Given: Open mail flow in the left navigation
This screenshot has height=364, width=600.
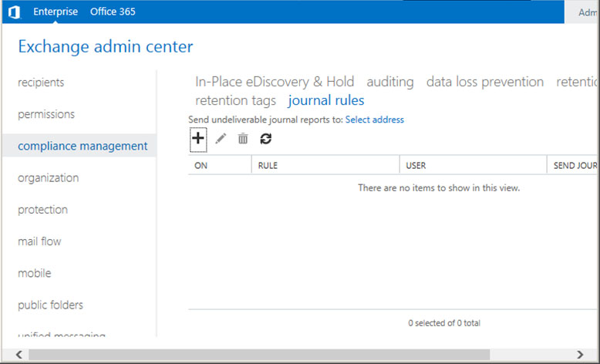Looking at the screenshot, I should [39, 241].
